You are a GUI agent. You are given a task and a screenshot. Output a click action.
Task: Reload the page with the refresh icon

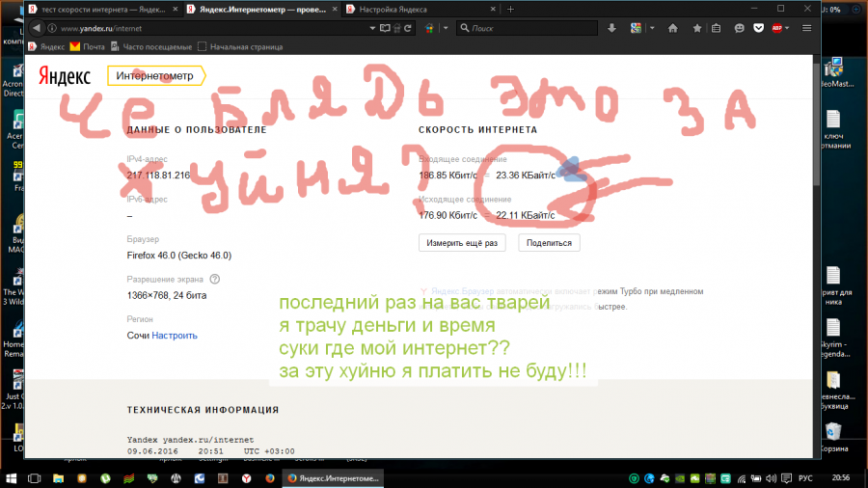click(408, 28)
